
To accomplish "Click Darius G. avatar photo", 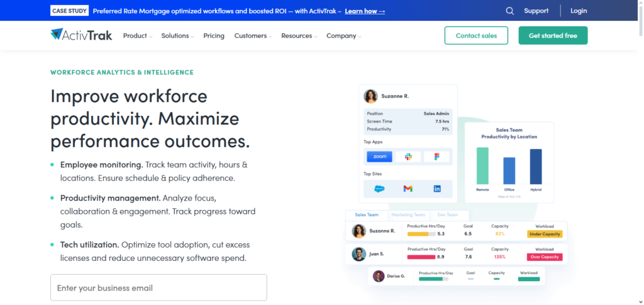I will click(379, 276).
